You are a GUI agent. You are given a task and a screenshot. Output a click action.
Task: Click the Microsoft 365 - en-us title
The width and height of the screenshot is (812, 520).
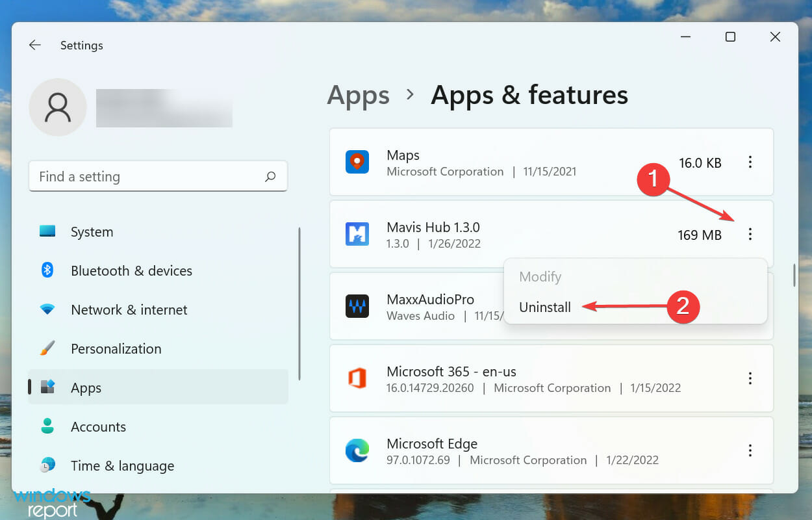pyautogui.click(x=451, y=372)
